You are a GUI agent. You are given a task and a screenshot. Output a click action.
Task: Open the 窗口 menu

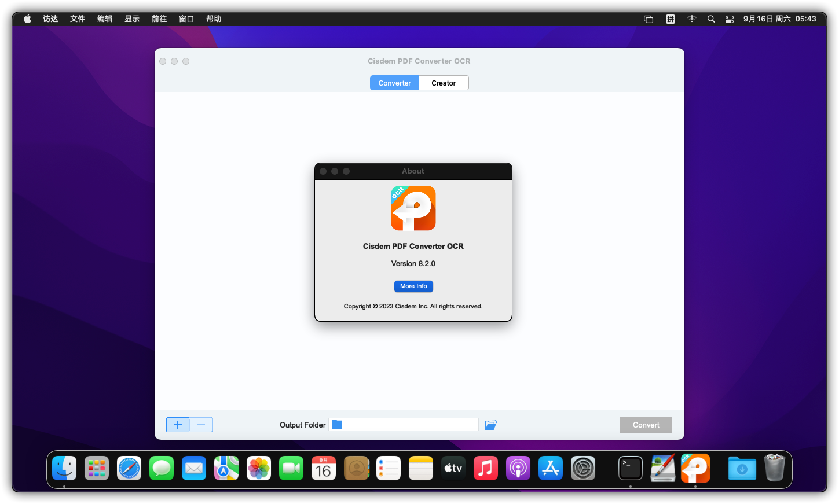[x=186, y=19]
